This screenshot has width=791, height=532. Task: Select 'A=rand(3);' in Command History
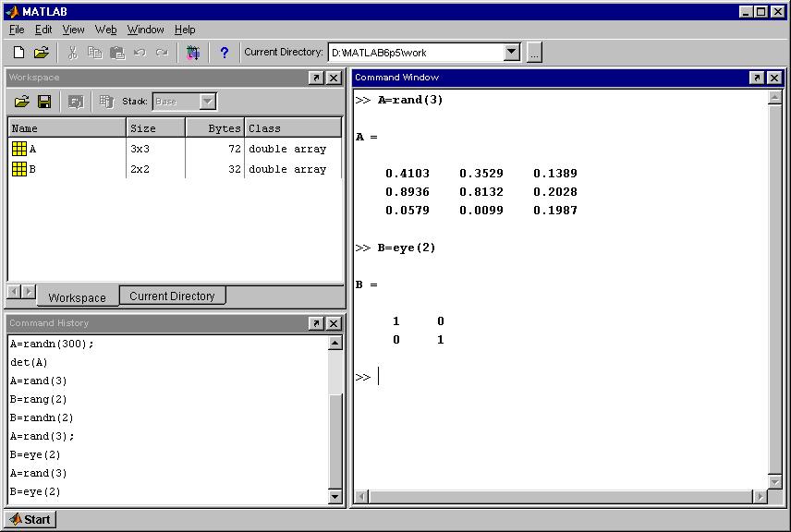tap(43, 436)
